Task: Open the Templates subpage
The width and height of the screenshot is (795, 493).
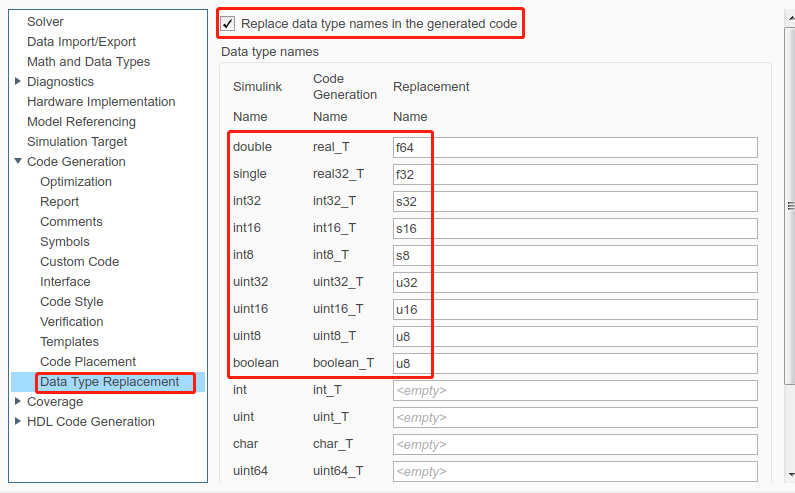Action: (x=69, y=342)
